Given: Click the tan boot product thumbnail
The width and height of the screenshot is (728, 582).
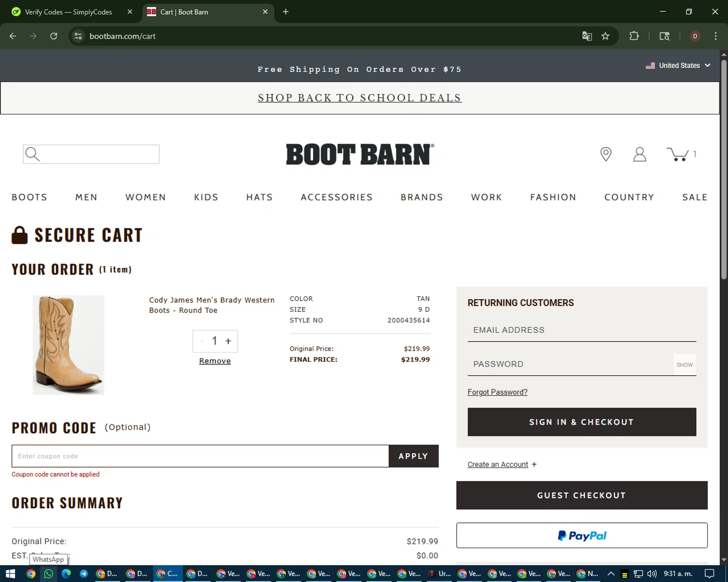Looking at the screenshot, I should click(68, 345).
